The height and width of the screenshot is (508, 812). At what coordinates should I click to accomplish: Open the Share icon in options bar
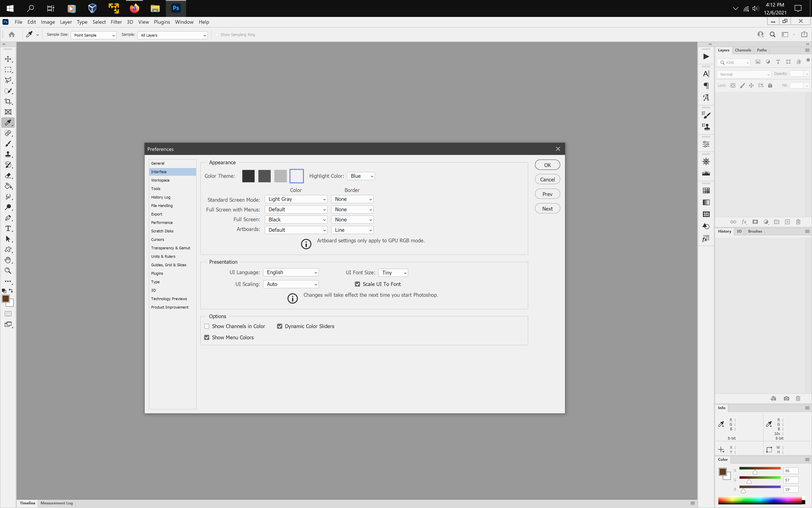click(804, 35)
